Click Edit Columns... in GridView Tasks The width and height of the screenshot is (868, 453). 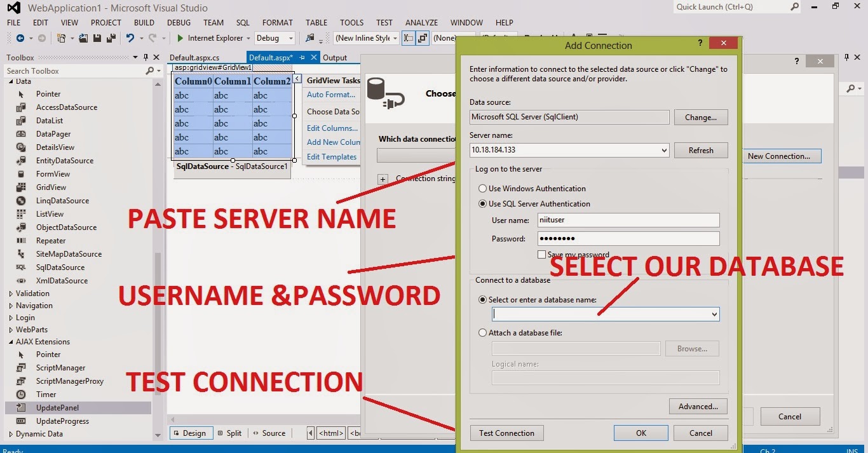[x=332, y=128]
